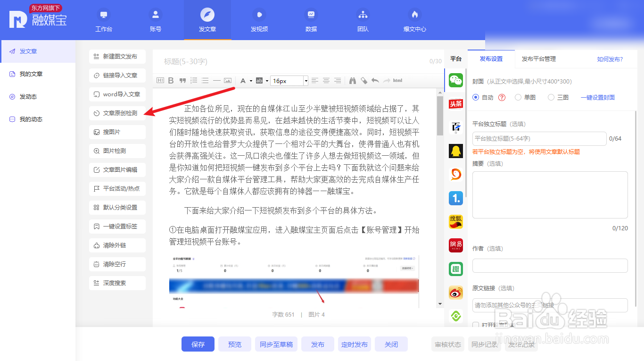This screenshot has height=361, width=644.
Task: Select the Baijiahao platform icon
Action: pos(456,127)
